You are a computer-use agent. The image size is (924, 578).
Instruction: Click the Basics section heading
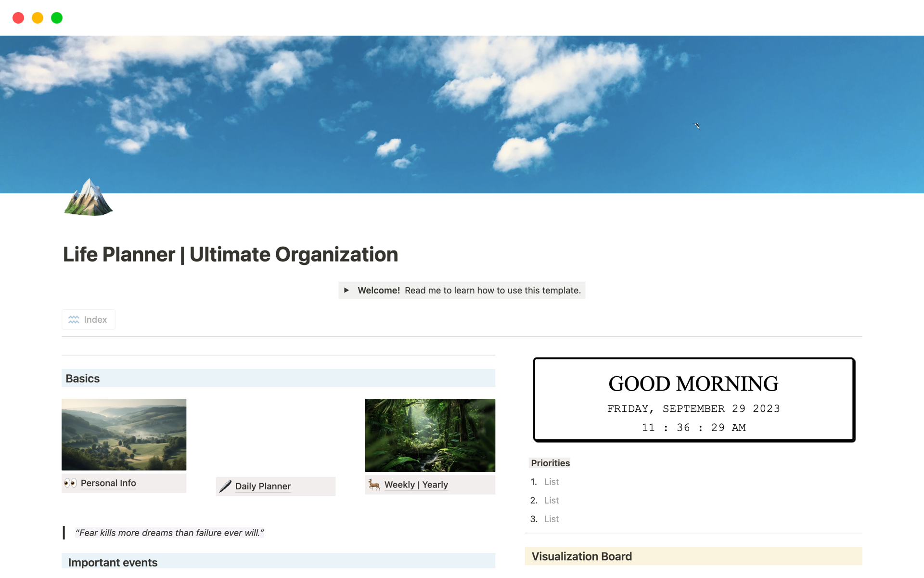point(83,379)
